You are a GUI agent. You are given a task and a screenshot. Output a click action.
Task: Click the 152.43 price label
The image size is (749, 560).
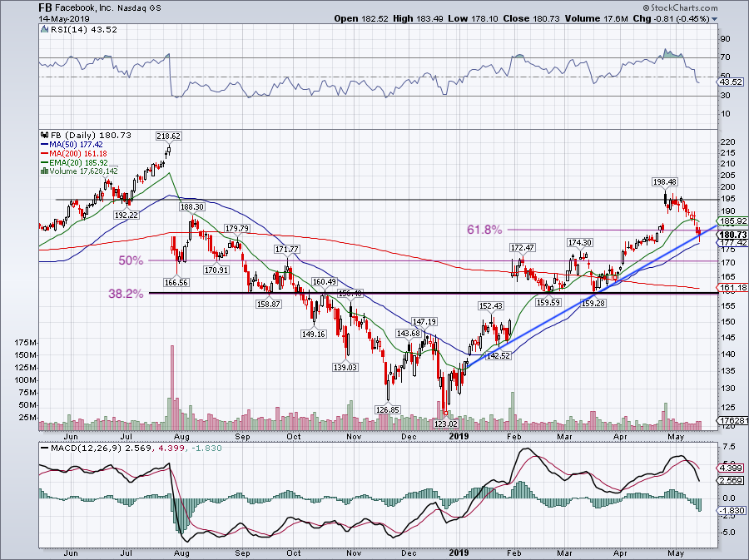(491, 305)
